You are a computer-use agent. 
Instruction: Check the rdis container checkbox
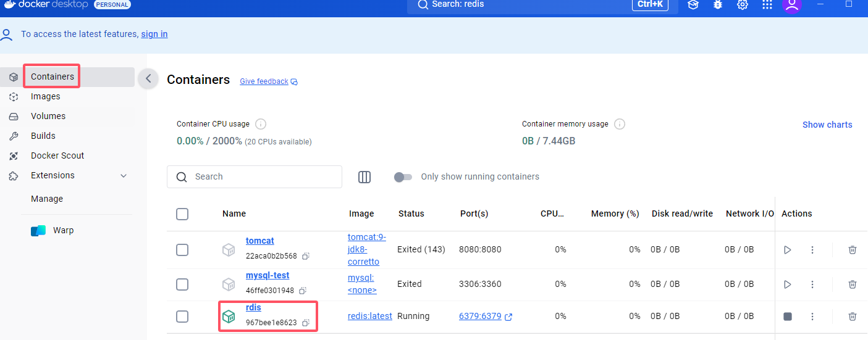[182, 317]
